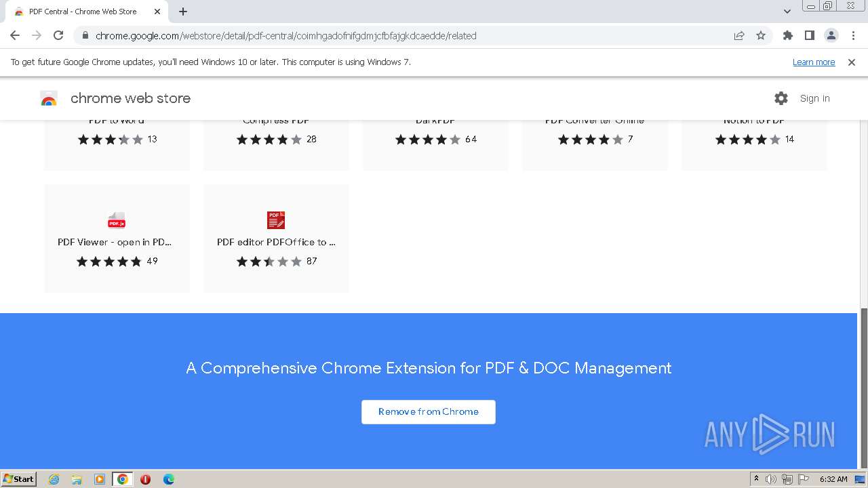868x488 pixels.
Task: Open the Extensions puzzle piece menu
Action: pyautogui.click(x=788, y=35)
